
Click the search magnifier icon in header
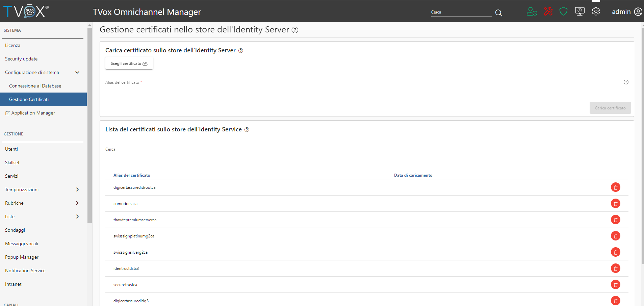pyautogui.click(x=498, y=13)
